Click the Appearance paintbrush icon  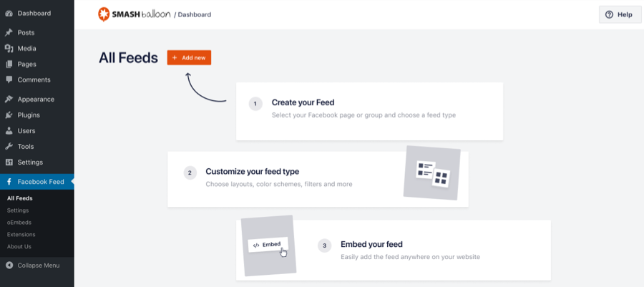(9, 99)
